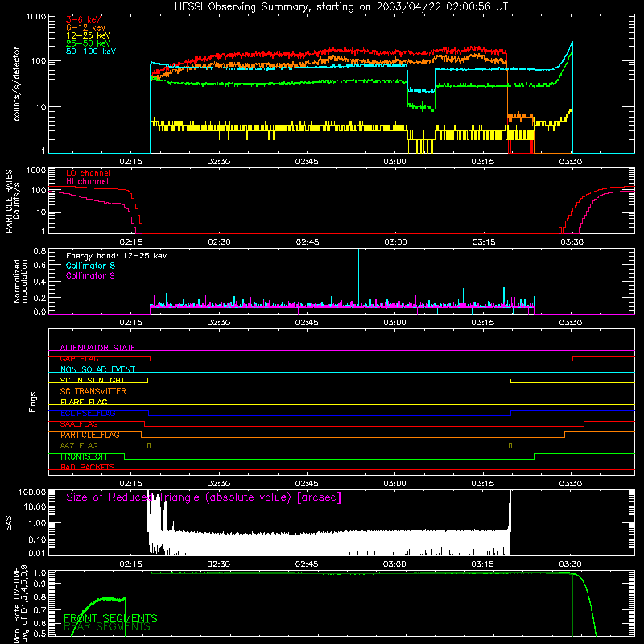The width and height of the screenshot is (644, 644).
Task: Click the Mon. Rate LIVETIME axis label
Action: (x=20, y=605)
